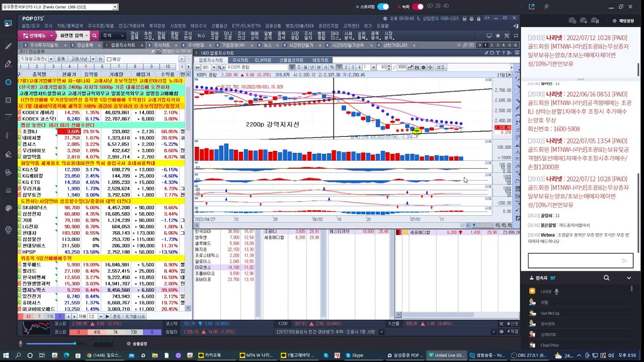Select the 주식차트 chart sub-tab
Screen dimensions: 644x362
coord(240,60)
